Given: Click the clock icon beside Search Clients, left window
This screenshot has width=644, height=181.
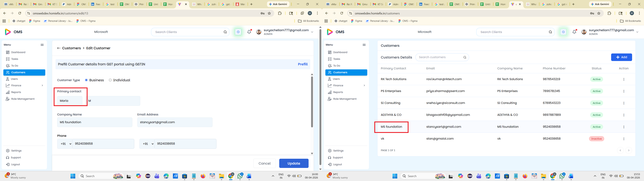Looking at the screenshot, I should click(238, 32).
